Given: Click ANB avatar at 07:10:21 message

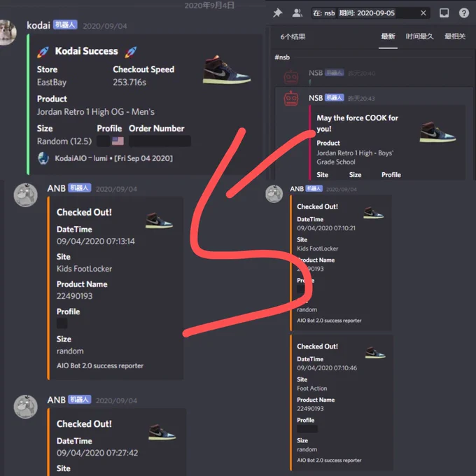Looking at the screenshot, I should pyautogui.click(x=274, y=194).
